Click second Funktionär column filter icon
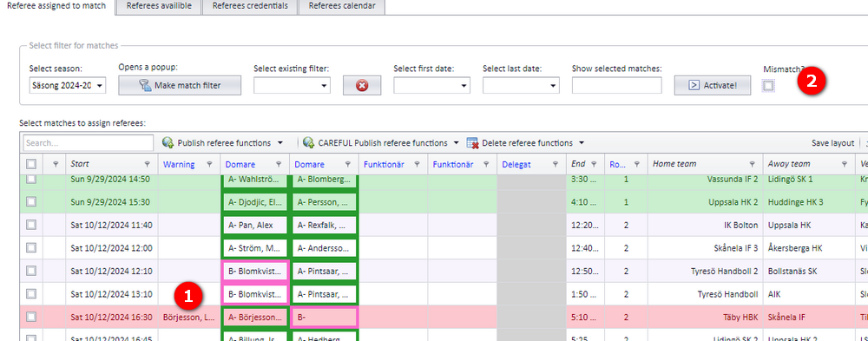Image resolution: width=868 pixels, height=341 pixels. (x=486, y=164)
